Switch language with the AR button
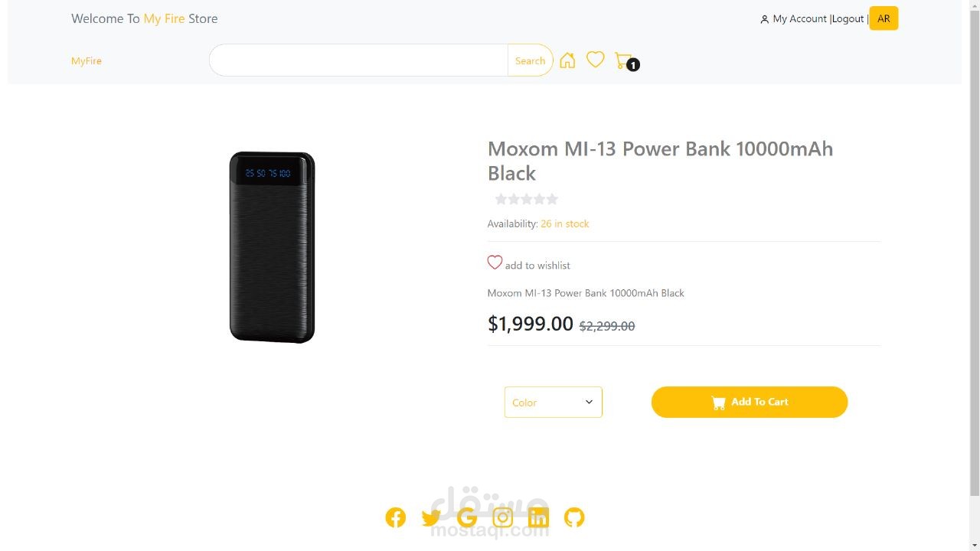Screen dimensions: 980x551 [x=884, y=18]
